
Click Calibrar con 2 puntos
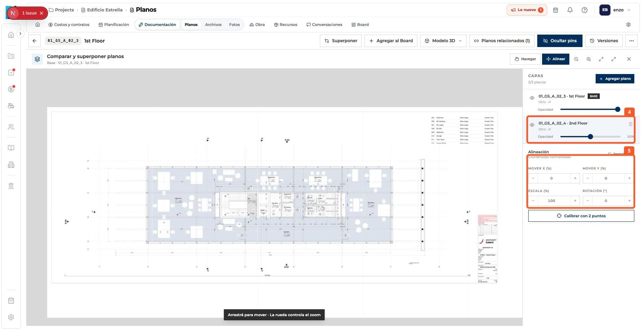[581, 216]
